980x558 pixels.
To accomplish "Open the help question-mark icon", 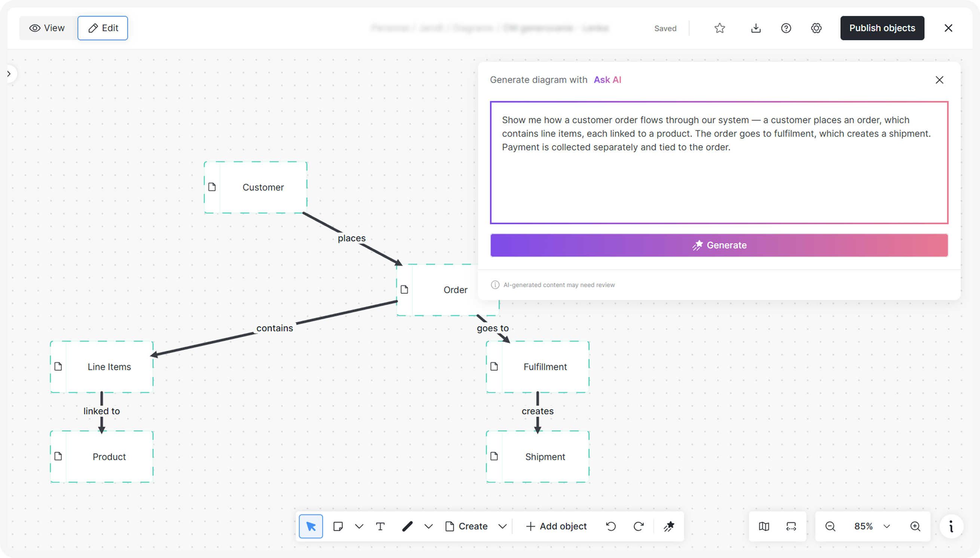I will pyautogui.click(x=786, y=28).
